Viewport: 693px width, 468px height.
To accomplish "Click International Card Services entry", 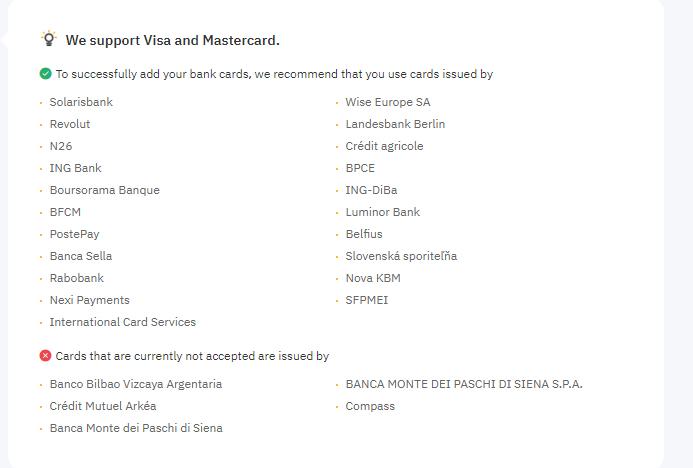I will coord(122,322).
